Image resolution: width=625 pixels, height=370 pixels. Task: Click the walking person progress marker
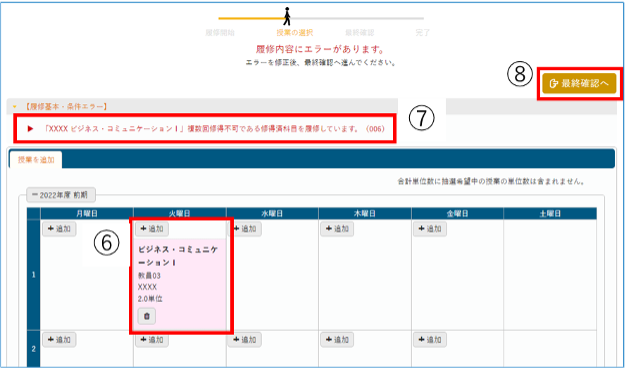click(287, 16)
